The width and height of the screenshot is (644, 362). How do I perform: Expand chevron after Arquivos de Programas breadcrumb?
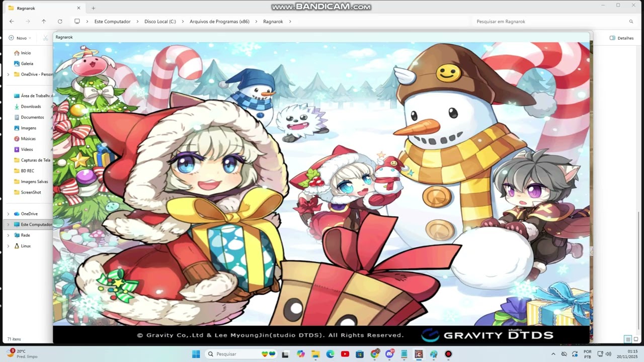257,22
